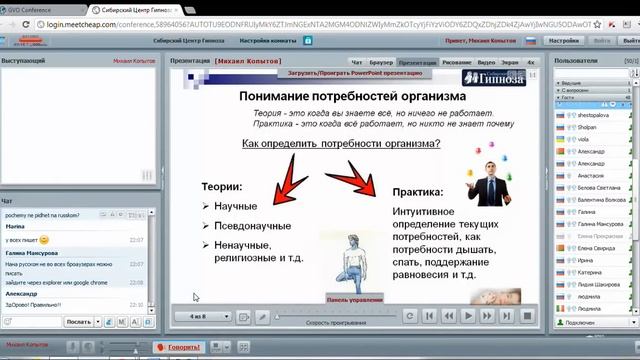Image resolution: width=640 pixels, height=360 pixels.
Task: Jump to the last slide
Action: pos(506,316)
